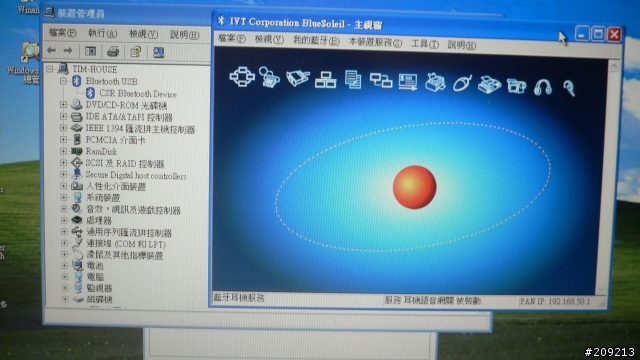
Task: Open the Properties toolbar icon in Device Manager
Action: coord(136,52)
